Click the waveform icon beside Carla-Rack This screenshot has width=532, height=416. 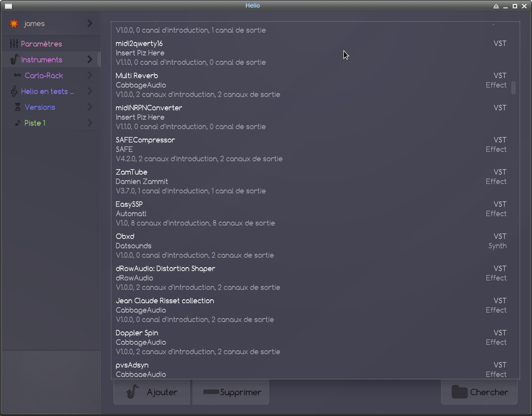18,75
